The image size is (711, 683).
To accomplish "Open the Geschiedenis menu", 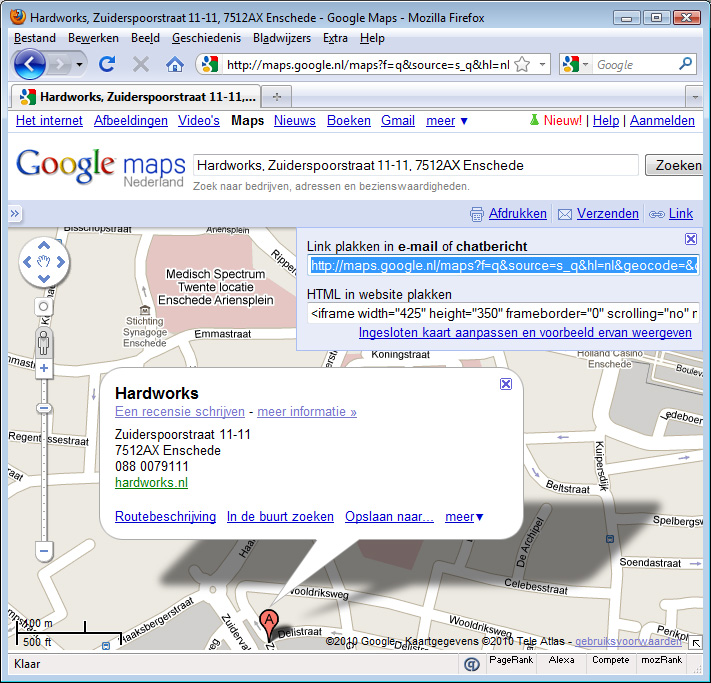I will [206, 38].
